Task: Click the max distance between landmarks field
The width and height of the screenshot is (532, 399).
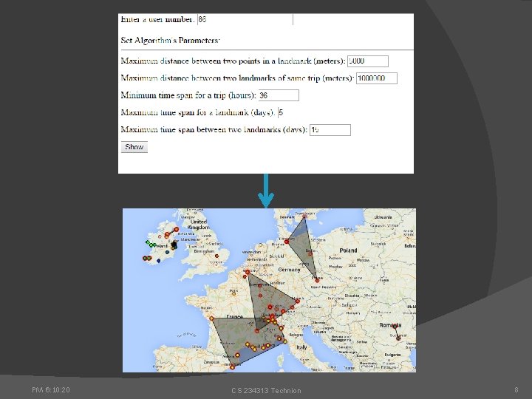Action: point(377,78)
